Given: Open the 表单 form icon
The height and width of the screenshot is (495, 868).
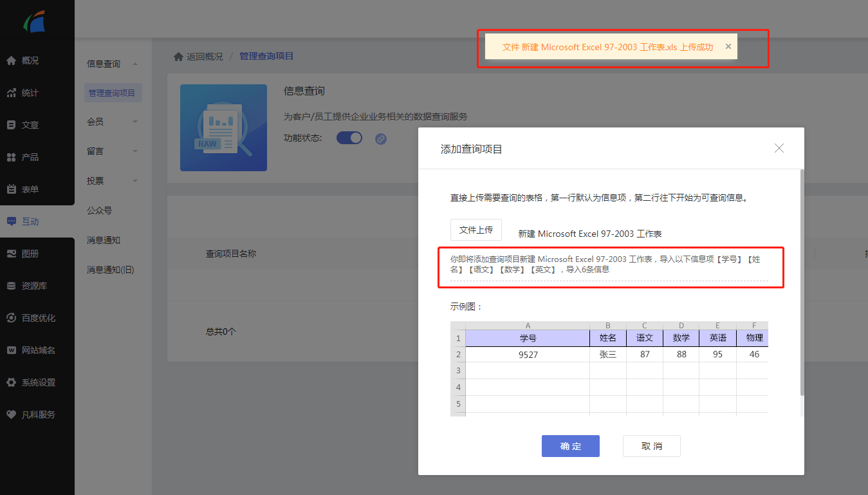Looking at the screenshot, I should tap(11, 189).
